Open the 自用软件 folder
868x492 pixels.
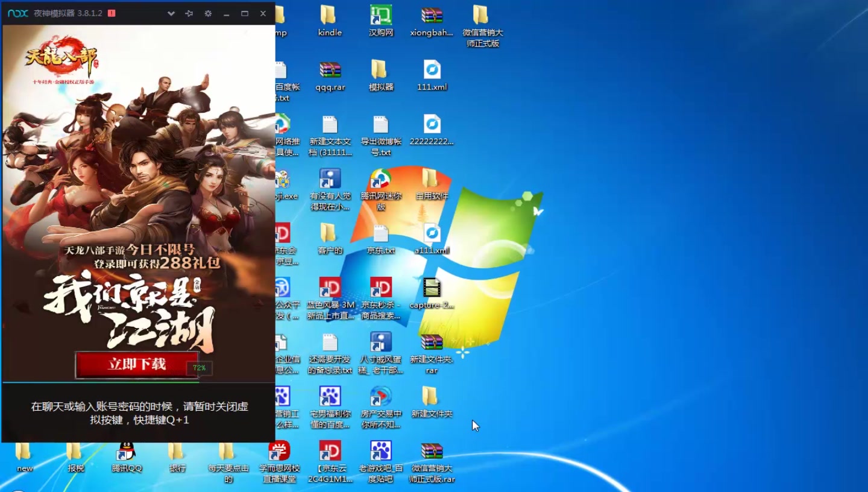tap(432, 184)
